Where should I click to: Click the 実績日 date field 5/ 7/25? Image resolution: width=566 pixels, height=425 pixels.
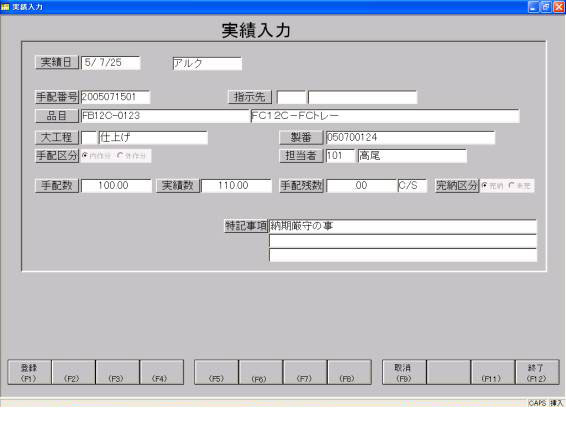click(x=110, y=62)
